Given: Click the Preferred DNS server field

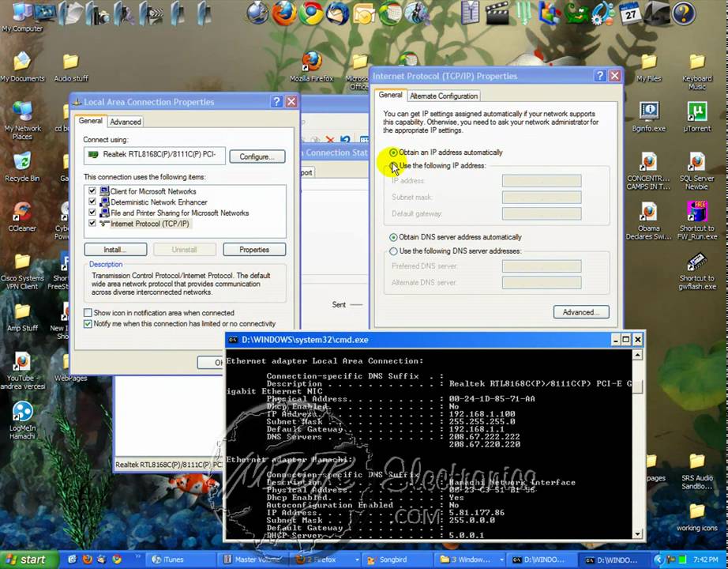Looking at the screenshot, I should click(542, 266).
